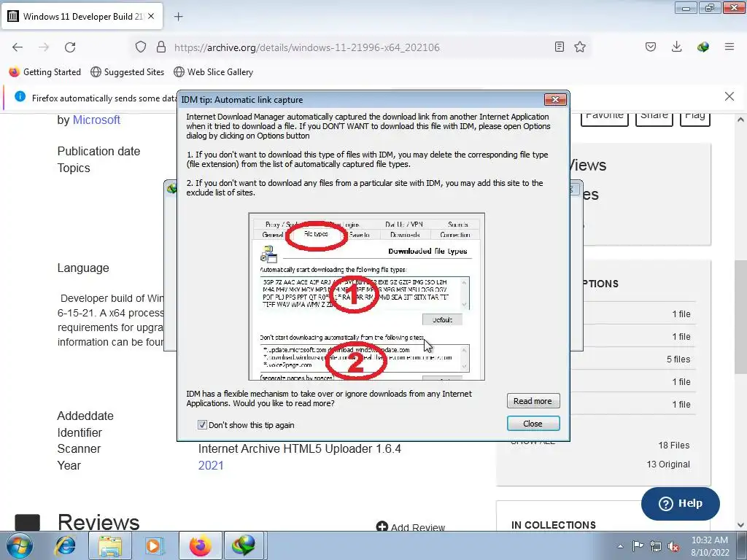Uncheck Don't show this tip again

click(x=202, y=425)
